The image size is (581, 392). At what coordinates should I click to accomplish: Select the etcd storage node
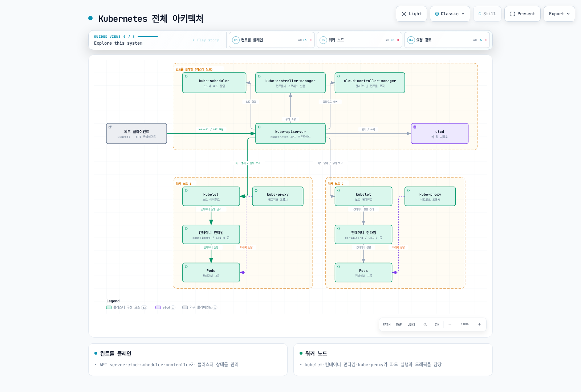click(x=440, y=134)
